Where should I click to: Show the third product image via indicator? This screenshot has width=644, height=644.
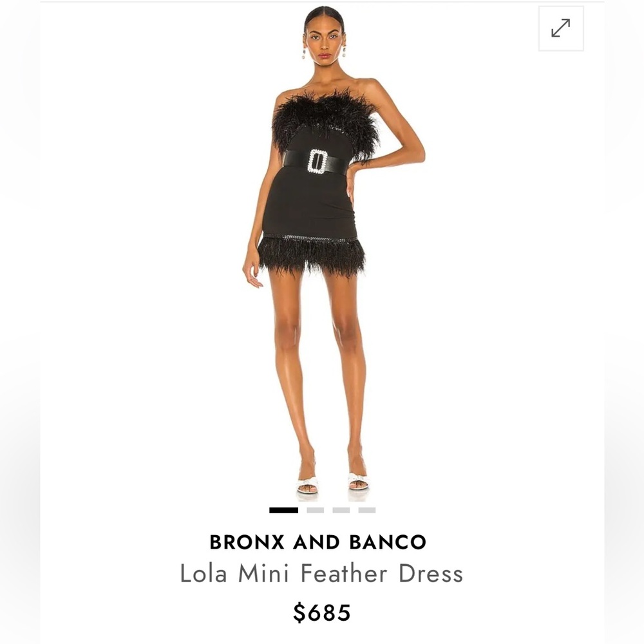(x=341, y=510)
